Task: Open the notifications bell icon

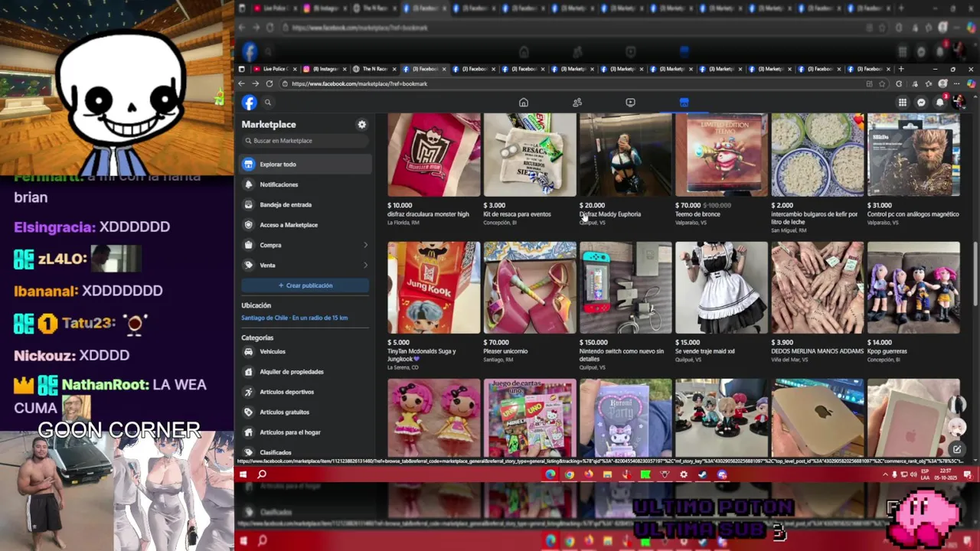Action: (x=940, y=103)
